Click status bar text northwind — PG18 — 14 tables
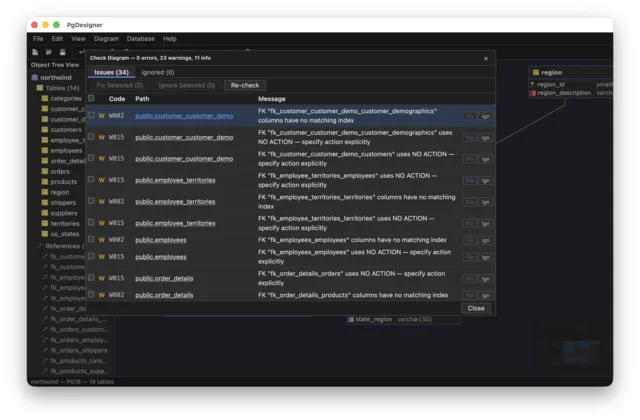 point(72,382)
